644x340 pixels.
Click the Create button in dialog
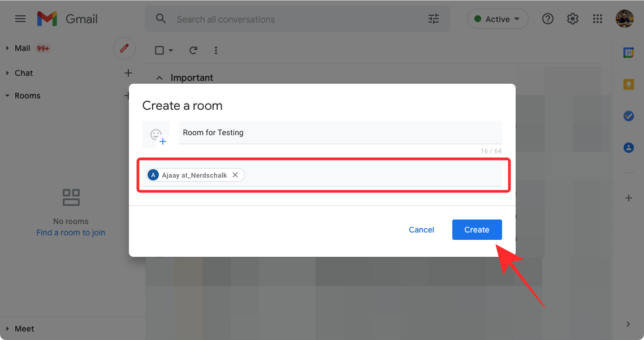click(477, 230)
